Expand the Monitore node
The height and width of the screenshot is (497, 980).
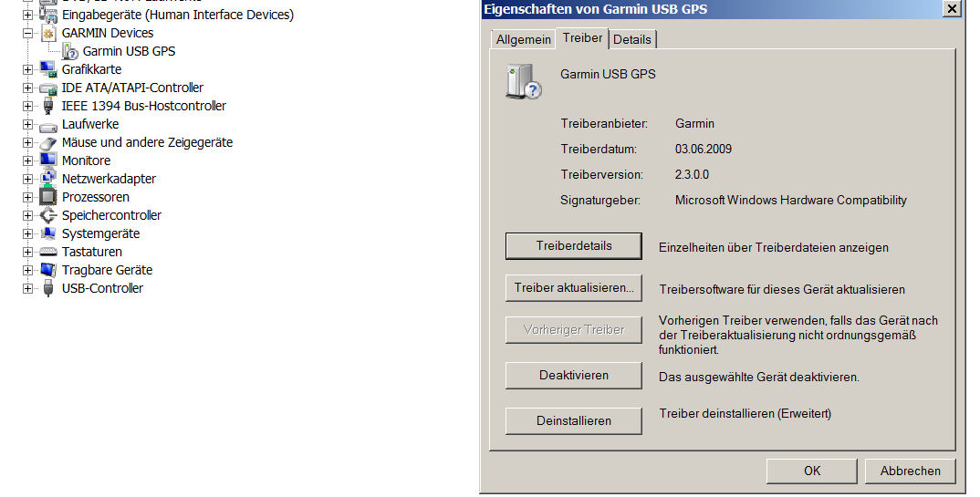[x=27, y=161]
